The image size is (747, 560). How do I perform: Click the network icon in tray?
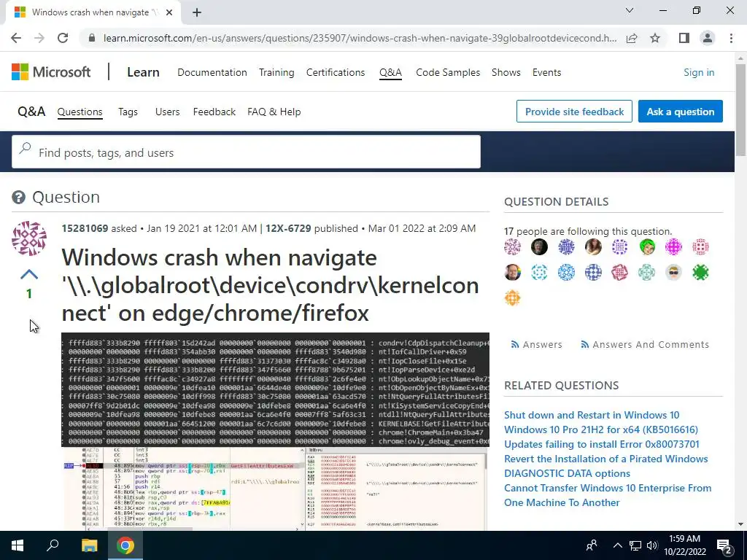pos(635,545)
